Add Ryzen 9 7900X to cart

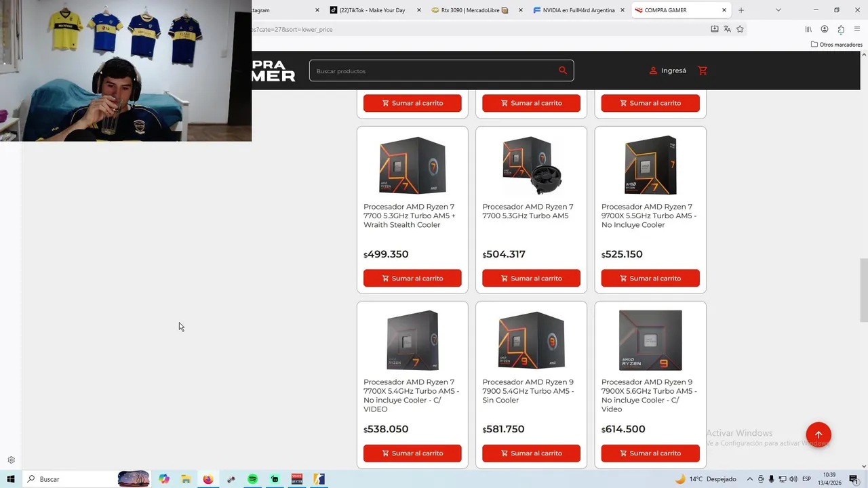pos(650,453)
